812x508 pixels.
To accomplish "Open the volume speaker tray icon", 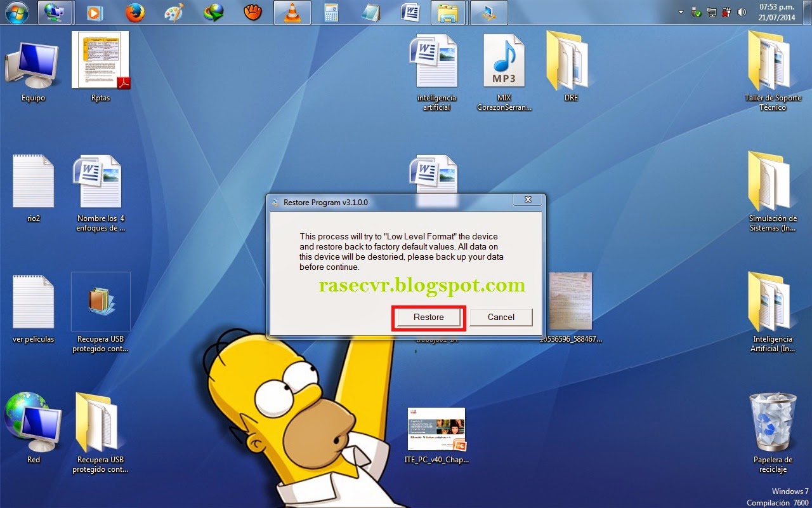I will pos(742,12).
